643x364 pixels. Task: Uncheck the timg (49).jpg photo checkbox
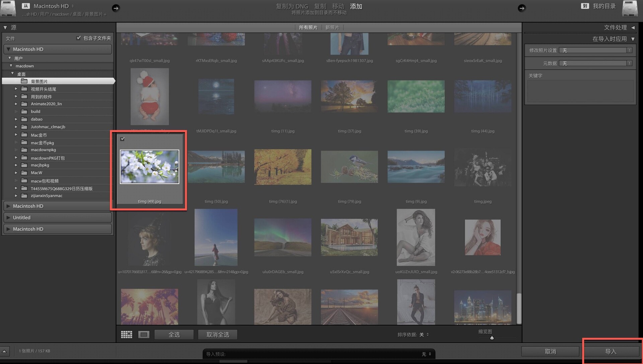(x=123, y=139)
